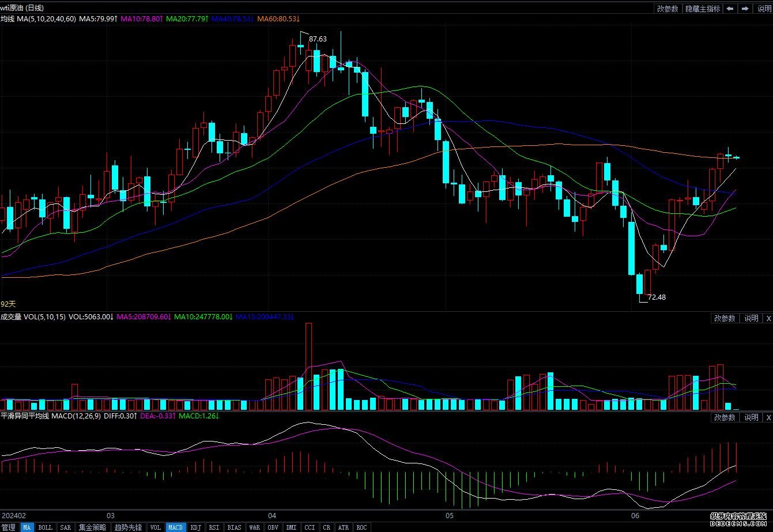The width and height of the screenshot is (773, 532).
Task: Click the 04 month axis marker
Action: click(273, 515)
